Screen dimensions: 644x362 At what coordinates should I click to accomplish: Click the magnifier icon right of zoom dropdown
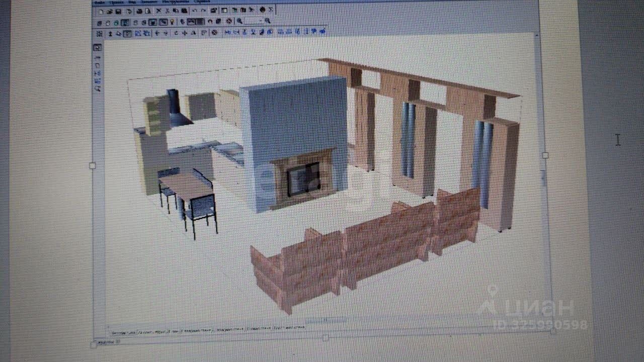268,21
